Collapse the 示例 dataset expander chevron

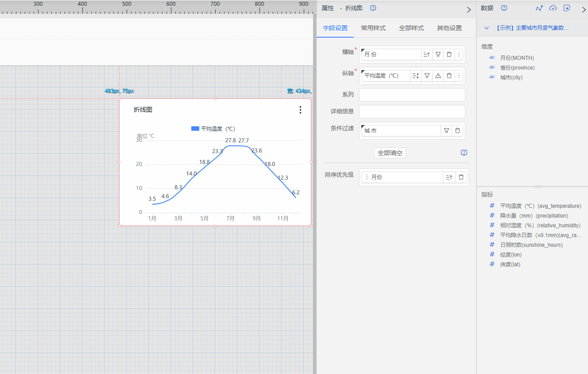(x=487, y=28)
